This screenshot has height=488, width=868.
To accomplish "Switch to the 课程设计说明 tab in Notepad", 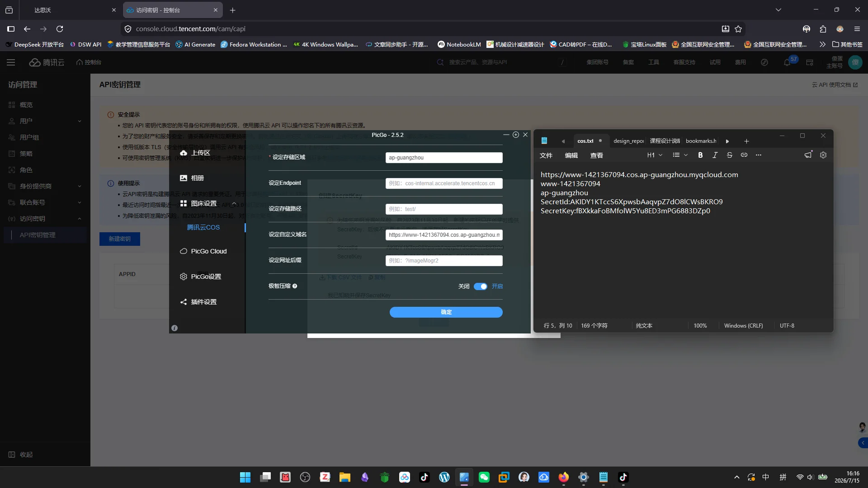I will tap(665, 141).
